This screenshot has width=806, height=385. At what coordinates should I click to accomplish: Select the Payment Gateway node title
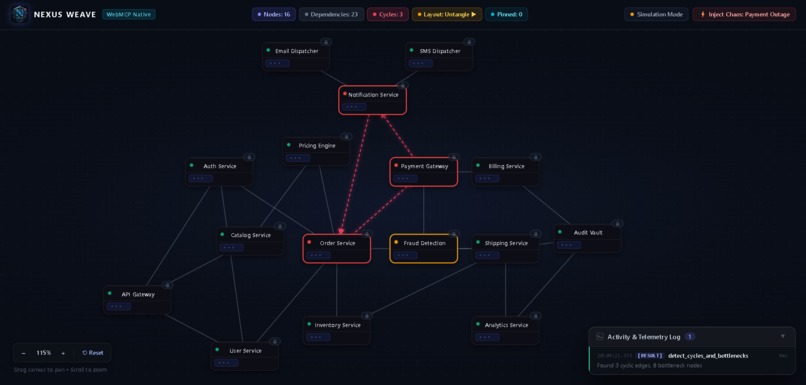(x=424, y=167)
